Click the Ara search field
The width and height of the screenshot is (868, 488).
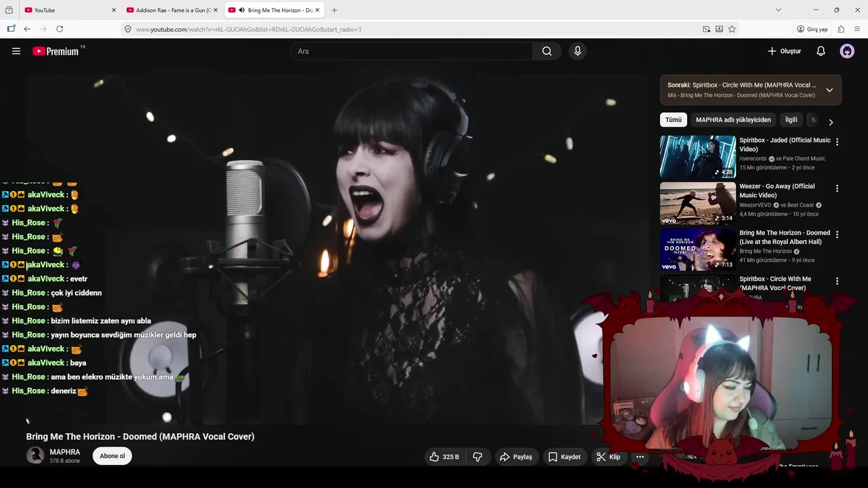click(x=412, y=51)
